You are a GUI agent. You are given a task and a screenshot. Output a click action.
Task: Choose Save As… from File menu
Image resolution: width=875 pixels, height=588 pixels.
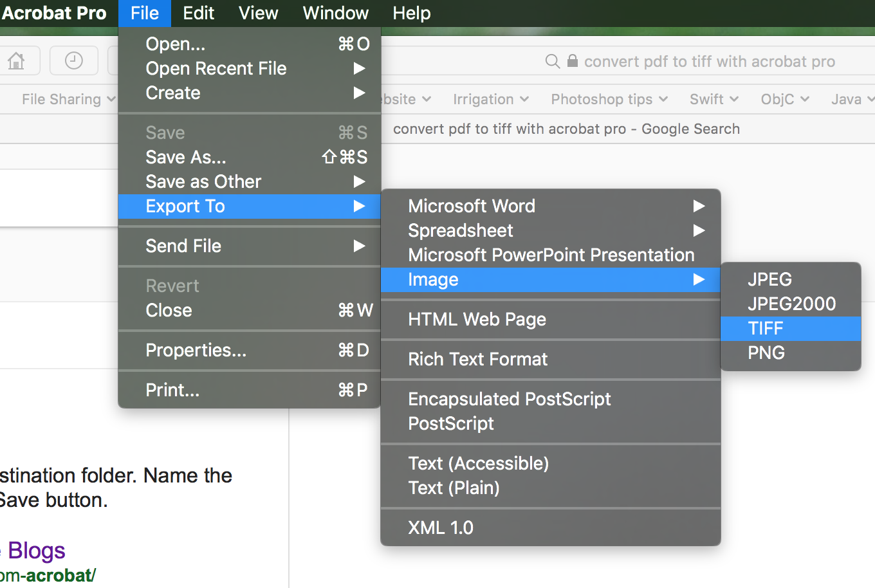click(186, 157)
